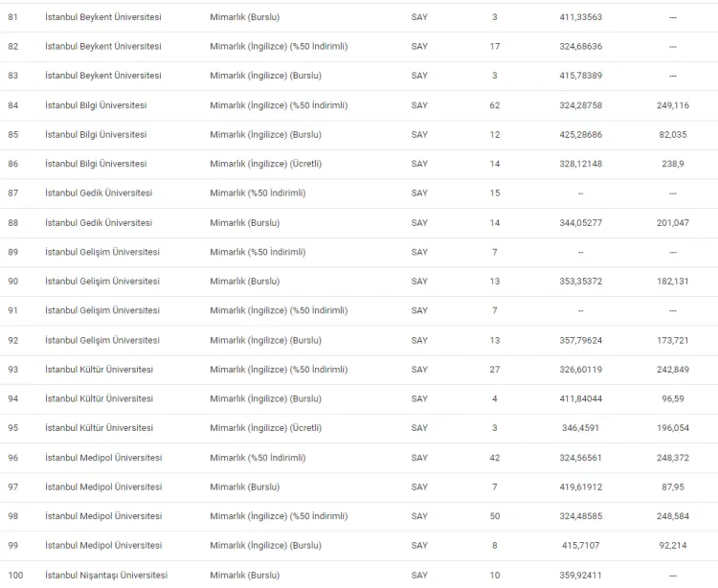Click the ranking value 92,214
718x588 pixels.
(x=673, y=546)
